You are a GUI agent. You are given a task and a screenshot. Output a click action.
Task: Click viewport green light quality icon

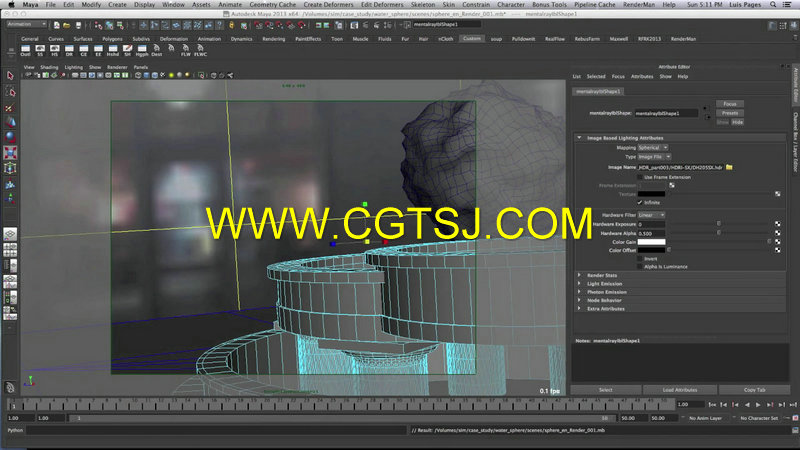[x=171, y=76]
